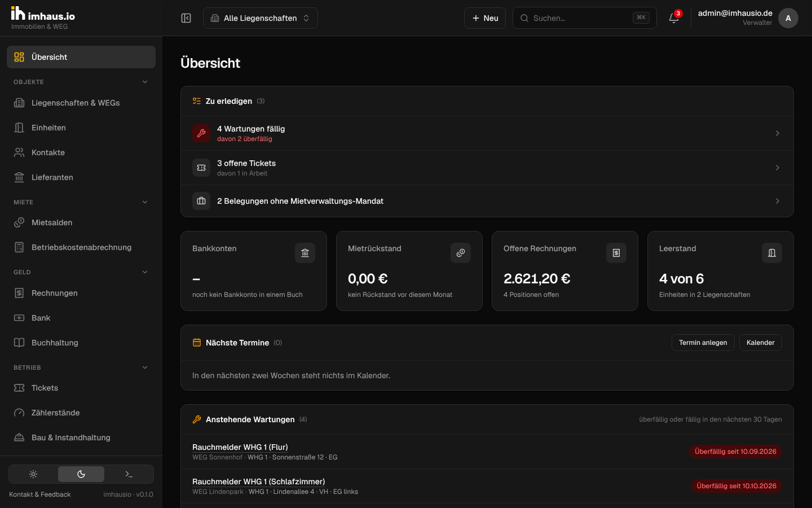Open Bank in sidebar
Screen dimensions: 812x508
[x=81, y=318]
